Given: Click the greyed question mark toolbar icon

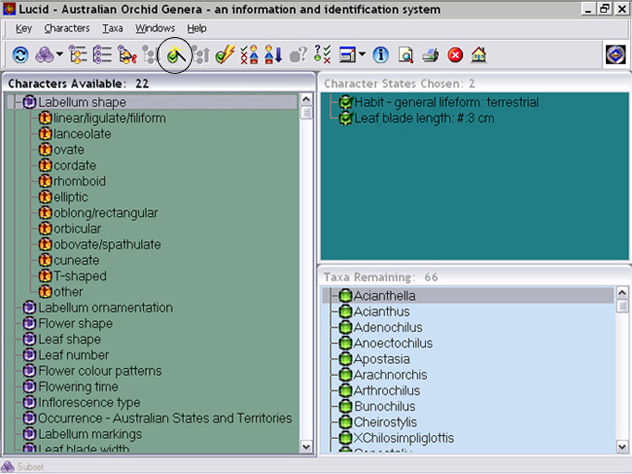Looking at the screenshot, I should click(298, 55).
